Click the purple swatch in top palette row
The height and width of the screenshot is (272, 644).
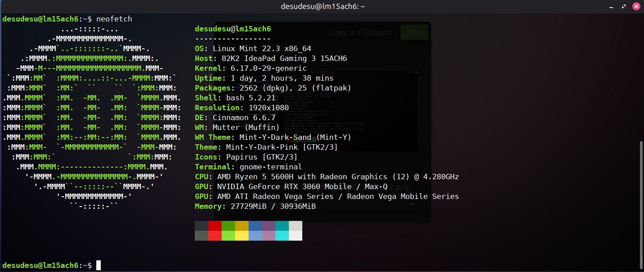pyautogui.click(x=269, y=226)
